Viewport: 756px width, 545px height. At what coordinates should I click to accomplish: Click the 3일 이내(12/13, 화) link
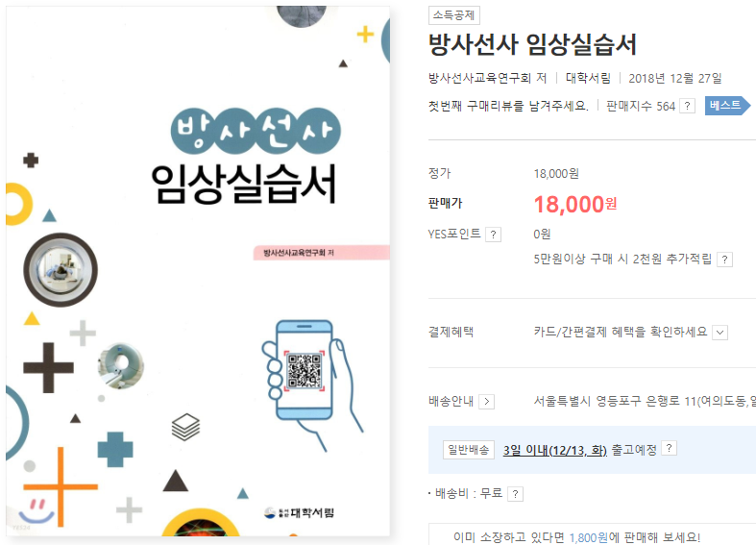tap(555, 450)
